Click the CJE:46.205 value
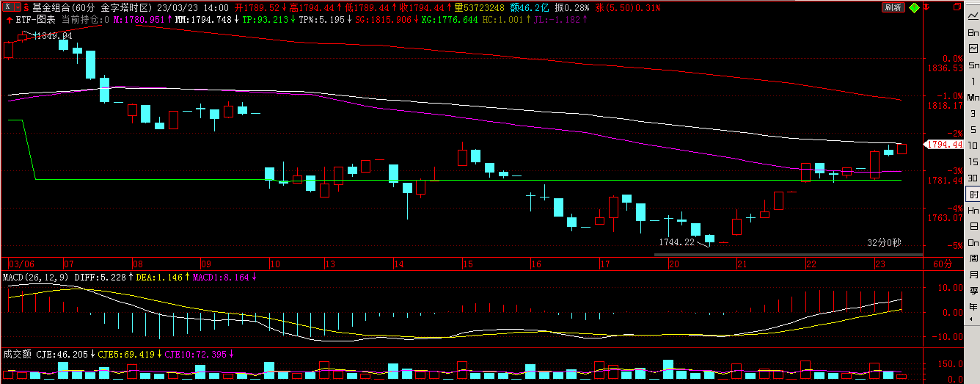 (x=63, y=354)
